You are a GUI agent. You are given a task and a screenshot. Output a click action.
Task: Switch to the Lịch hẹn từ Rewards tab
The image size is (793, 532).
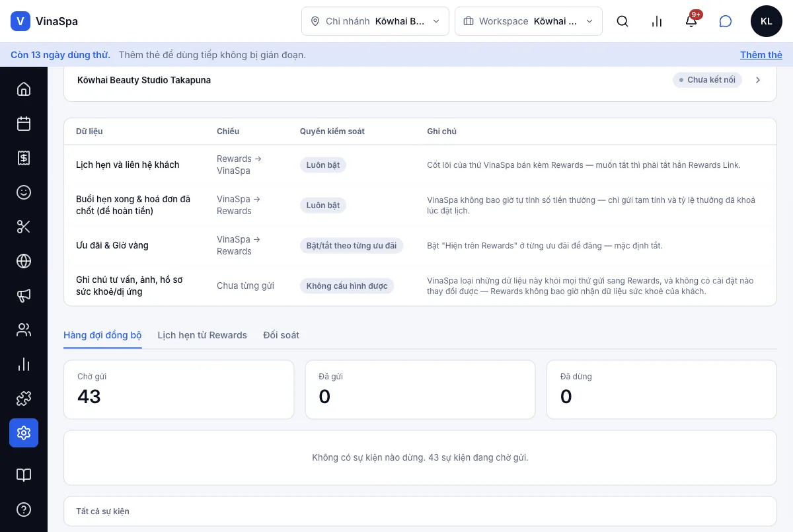pos(202,335)
